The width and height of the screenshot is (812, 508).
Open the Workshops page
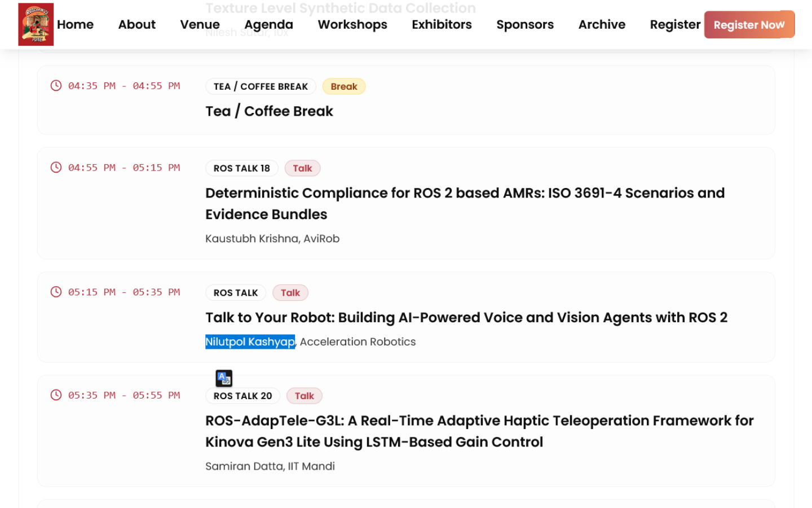(x=352, y=25)
